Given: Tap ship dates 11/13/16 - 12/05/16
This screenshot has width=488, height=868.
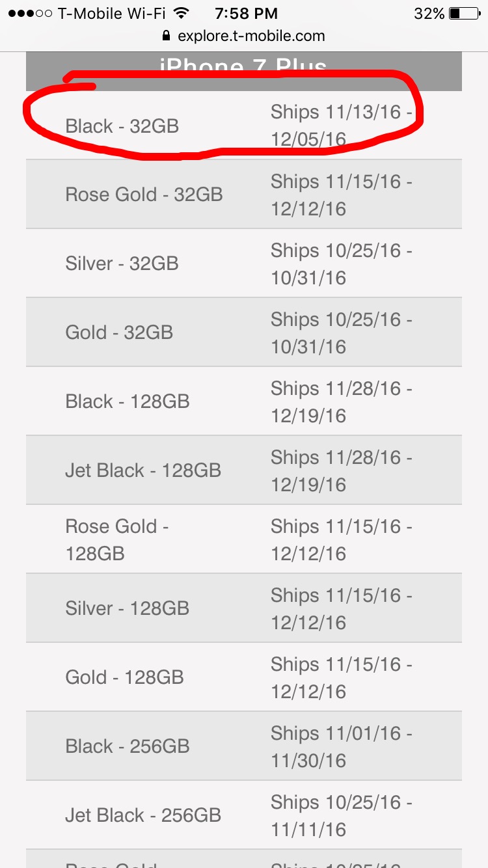Looking at the screenshot, I should (342, 126).
